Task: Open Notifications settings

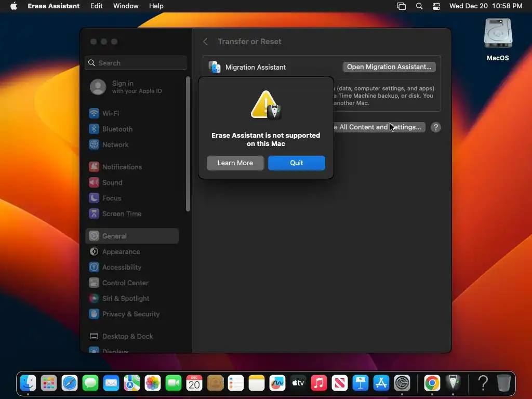Action: pos(132,167)
